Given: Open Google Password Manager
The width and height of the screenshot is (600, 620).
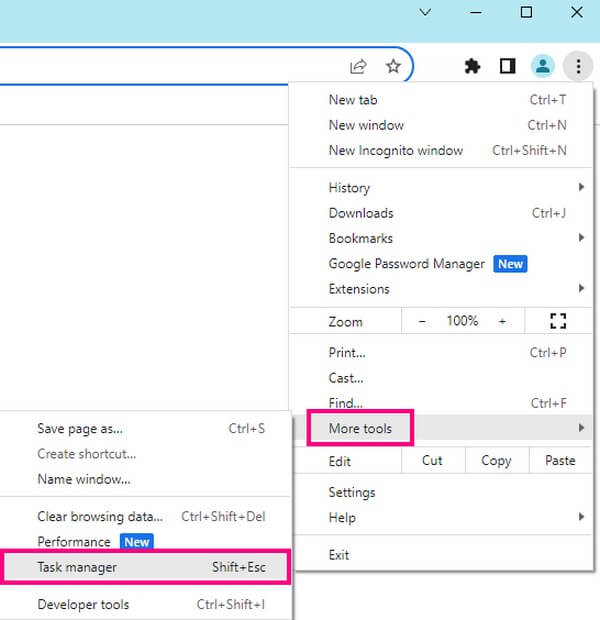Looking at the screenshot, I should [441, 264].
